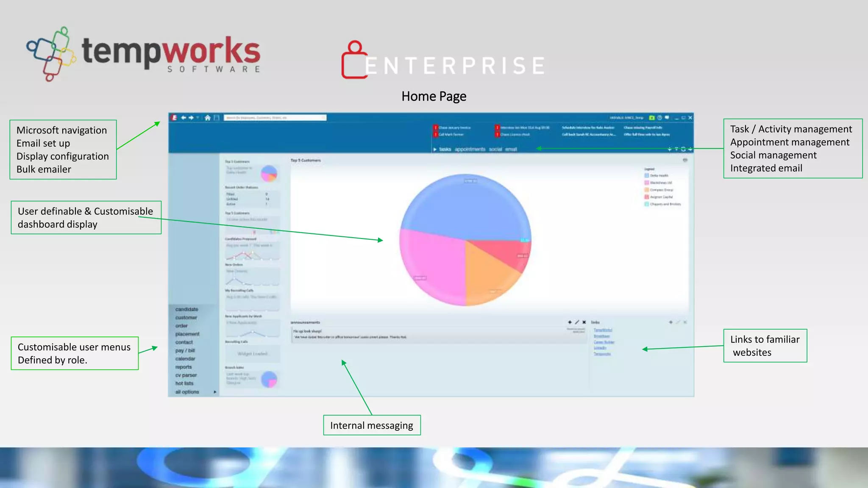
Task: Switch to the tasks tab
Action: (x=445, y=149)
